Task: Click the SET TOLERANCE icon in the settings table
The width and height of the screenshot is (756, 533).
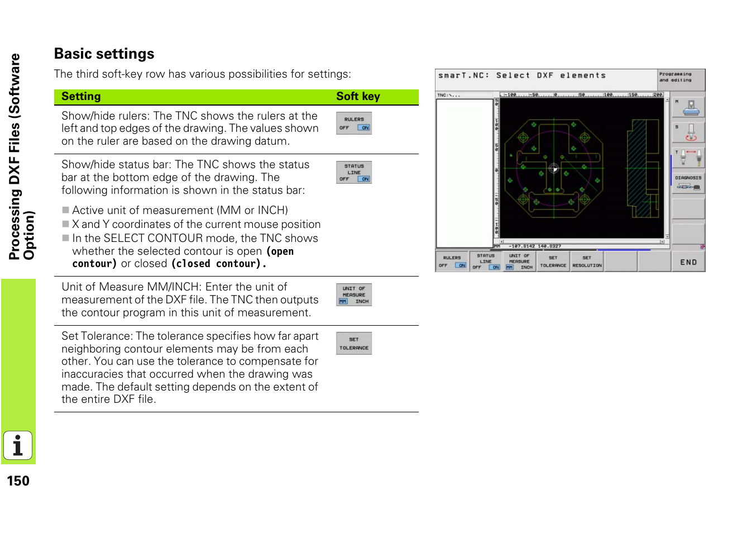Action: pos(354,344)
